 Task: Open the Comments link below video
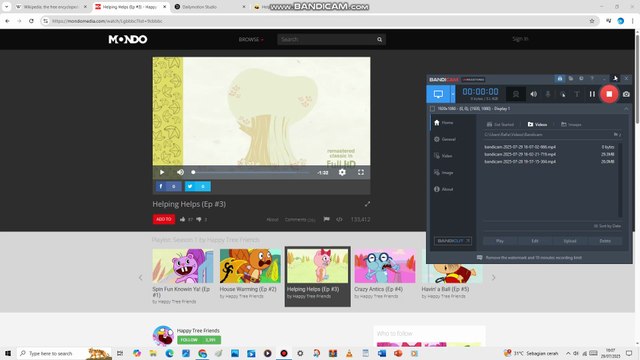click(x=300, y=220)
